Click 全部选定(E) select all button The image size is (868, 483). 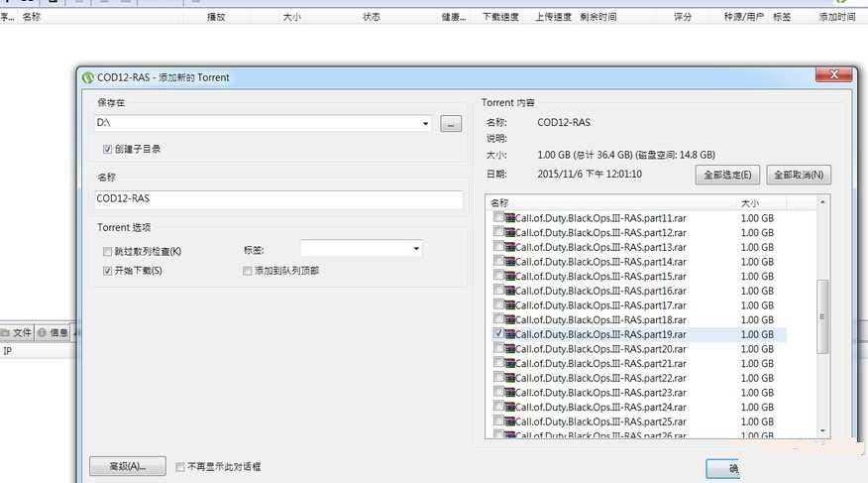pyautogui.click(x=727, y=175)
